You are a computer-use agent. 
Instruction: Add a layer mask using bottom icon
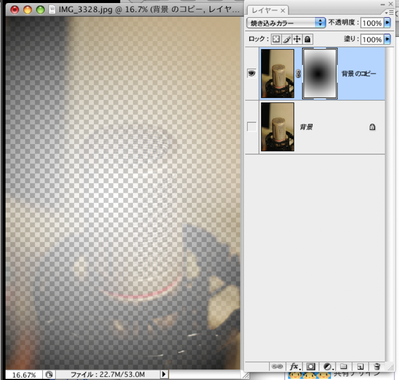(311, 366)
